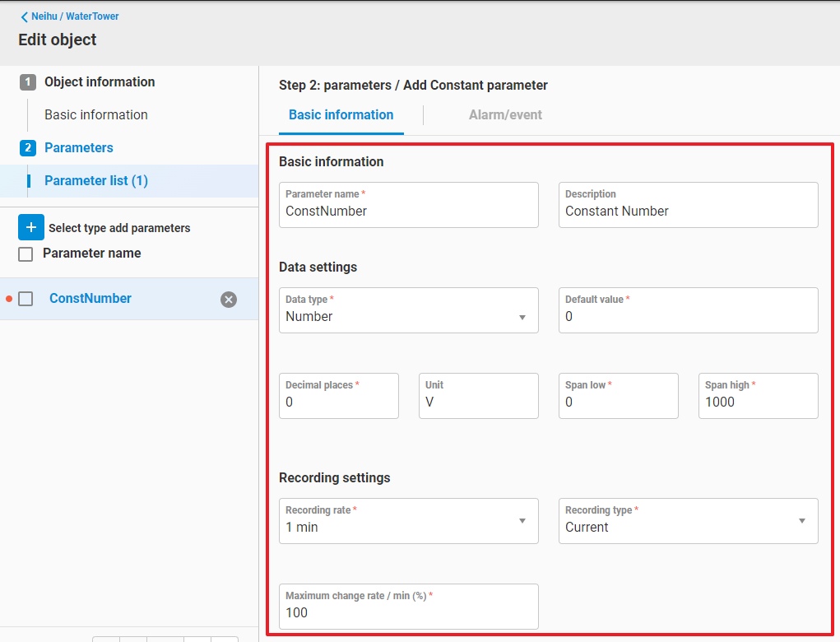Screen dimensions: 840x642
Task: Focus the Span high input field
Action: coord(758,402)
